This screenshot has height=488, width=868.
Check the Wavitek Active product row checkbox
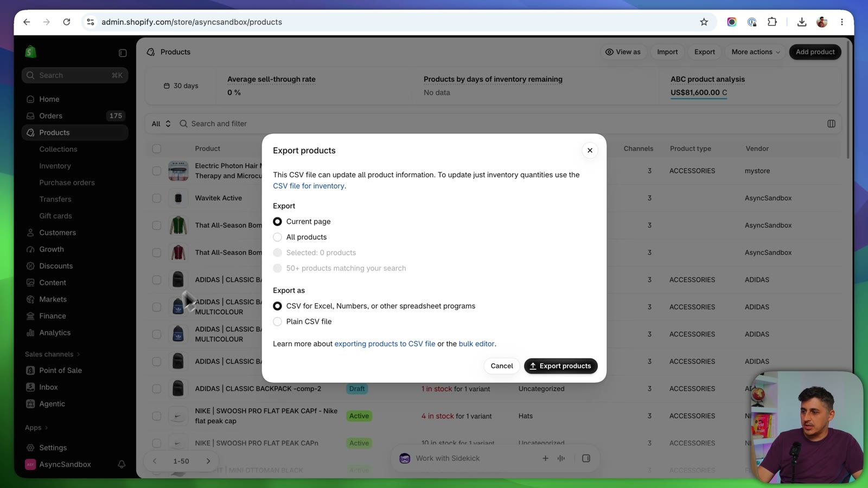click(x=157, y=198)
